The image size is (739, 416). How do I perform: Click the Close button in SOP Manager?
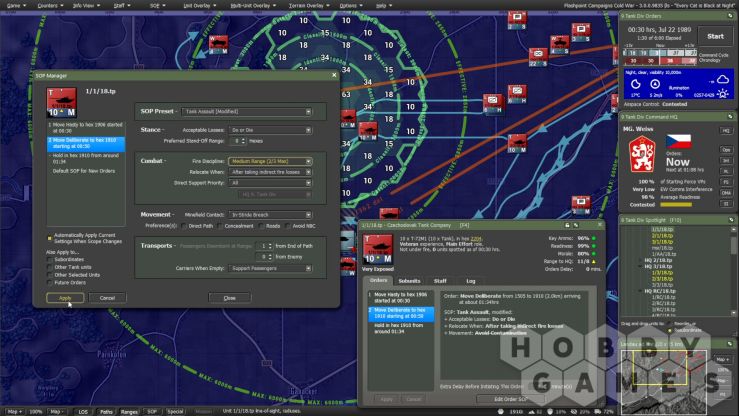[230, 298]
